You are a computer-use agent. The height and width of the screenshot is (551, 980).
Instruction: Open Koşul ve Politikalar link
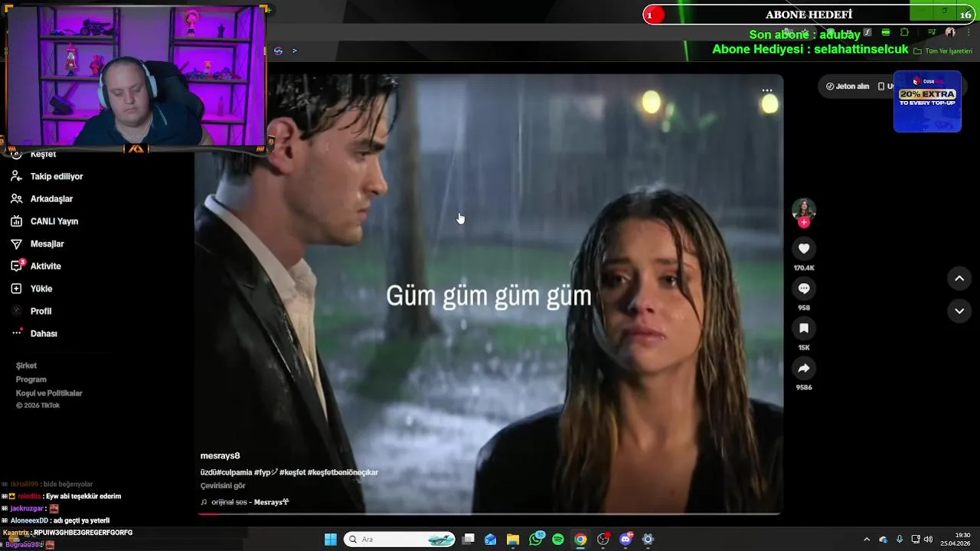click(x=49, y=393)
